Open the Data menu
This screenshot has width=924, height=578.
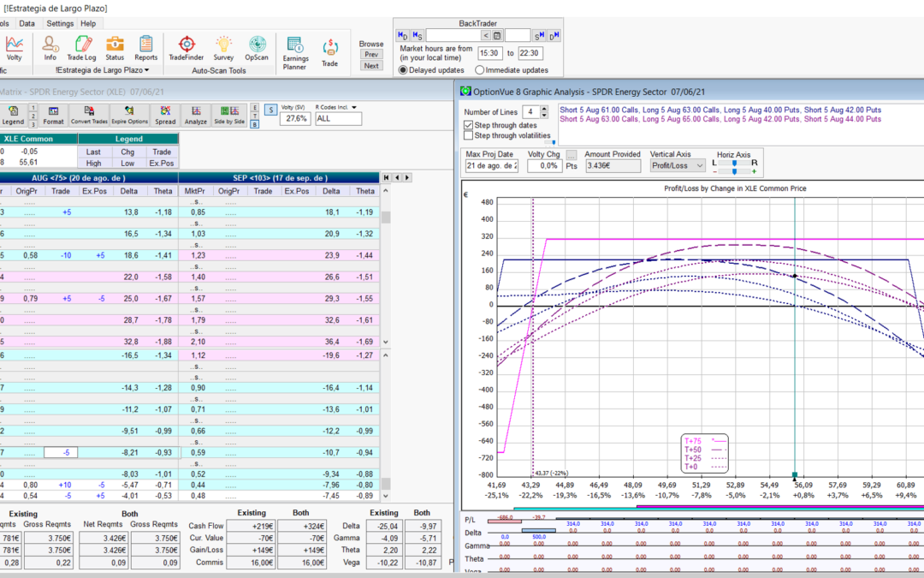(x=27, y=24)
